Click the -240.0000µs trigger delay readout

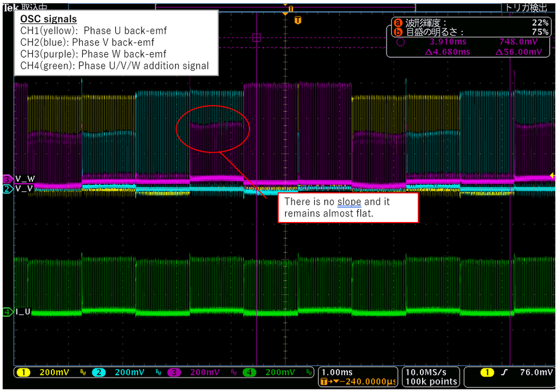point(360,382)
